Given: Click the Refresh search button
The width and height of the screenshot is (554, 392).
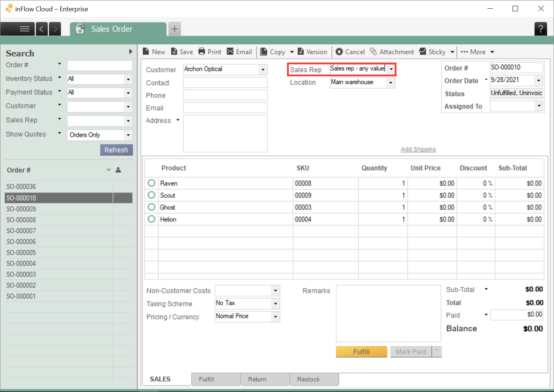Looking at the screenshot, I should [x=116, y=150].
